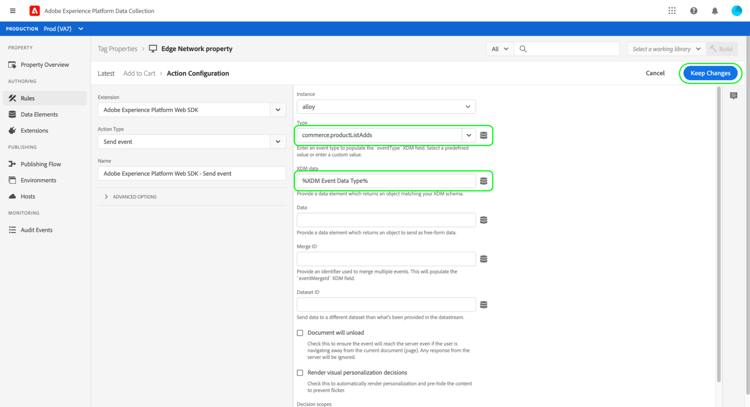Expand the Advanced Options section

click(130, 197)
